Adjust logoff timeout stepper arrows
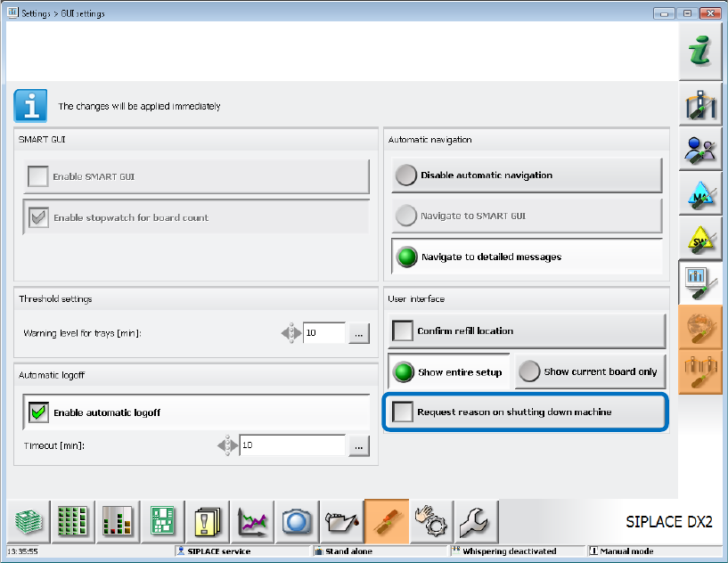The image size is (728, 563). 227,445
